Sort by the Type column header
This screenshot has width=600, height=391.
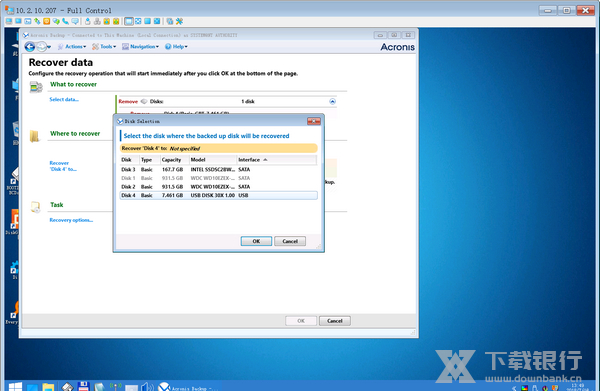click(150, 160)
